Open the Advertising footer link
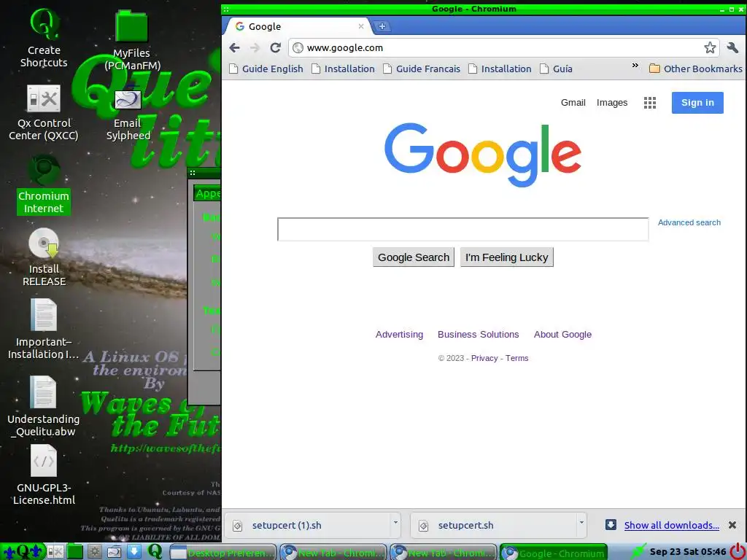 399,334
